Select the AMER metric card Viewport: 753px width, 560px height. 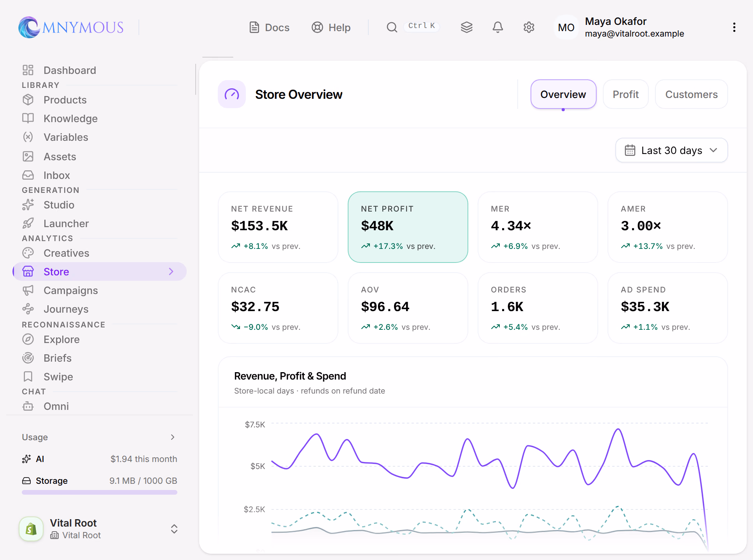668,227
